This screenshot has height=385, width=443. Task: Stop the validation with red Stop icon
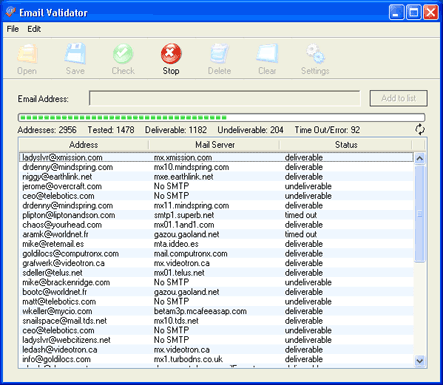(x=171, y=53)
